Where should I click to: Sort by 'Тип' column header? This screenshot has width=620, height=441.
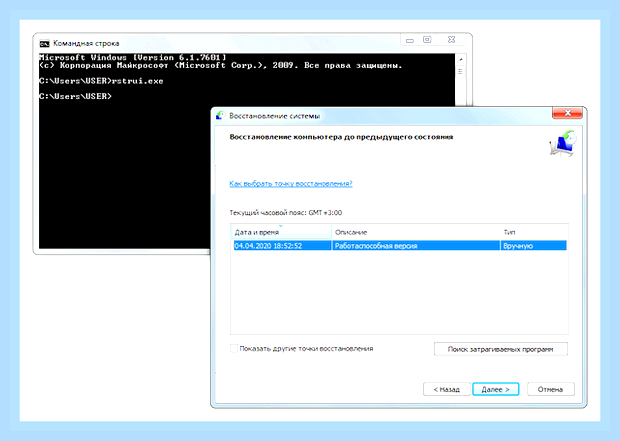click(x=534, y=232)
